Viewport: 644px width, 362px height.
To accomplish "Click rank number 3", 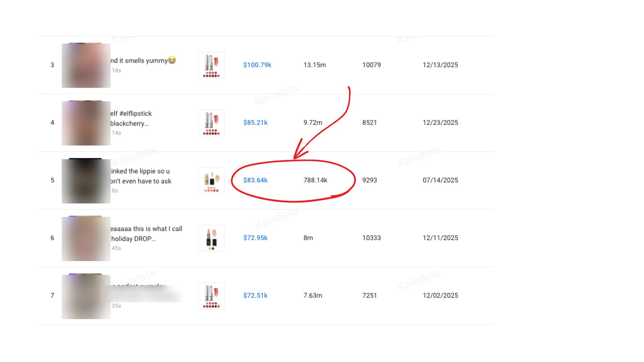I will [52, 65].
